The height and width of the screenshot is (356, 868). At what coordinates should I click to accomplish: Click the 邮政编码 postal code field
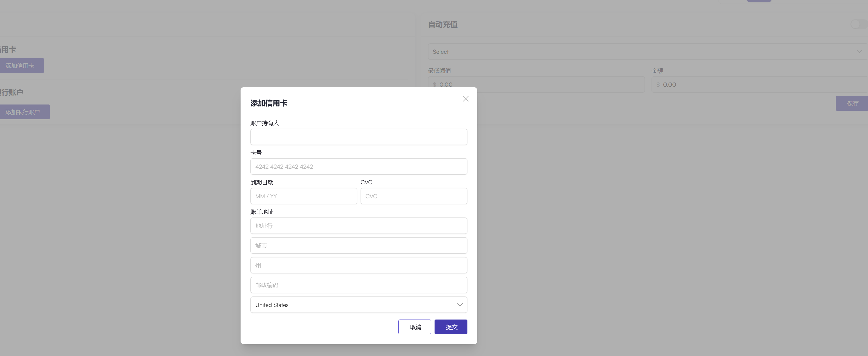[x=359, y=285]
